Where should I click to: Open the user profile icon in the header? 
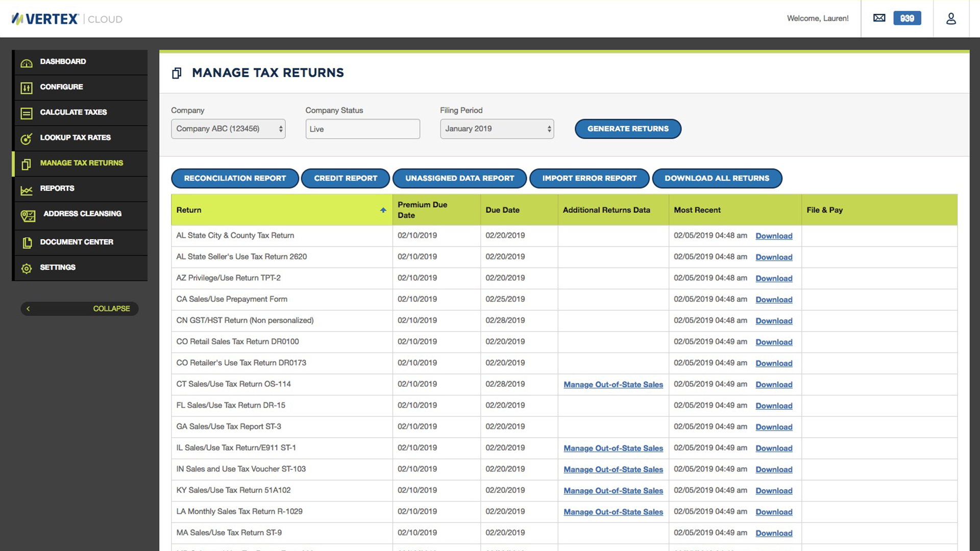coord(951,19)
